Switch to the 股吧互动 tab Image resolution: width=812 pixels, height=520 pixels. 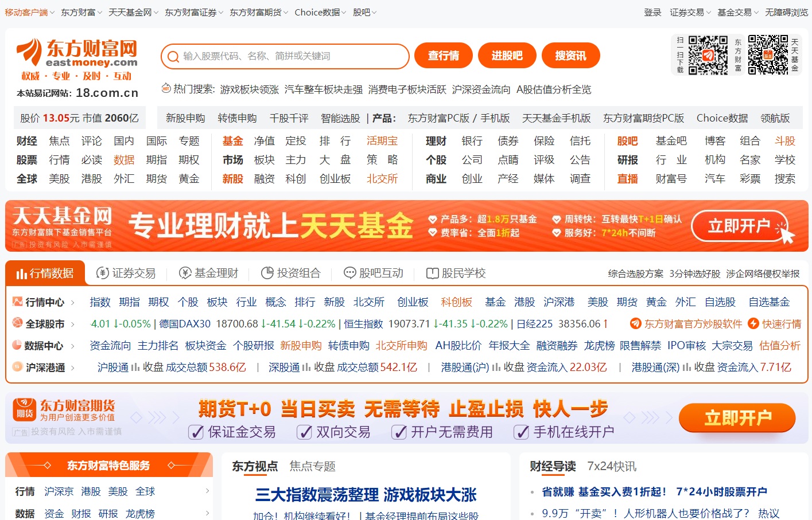pos(374,273)
